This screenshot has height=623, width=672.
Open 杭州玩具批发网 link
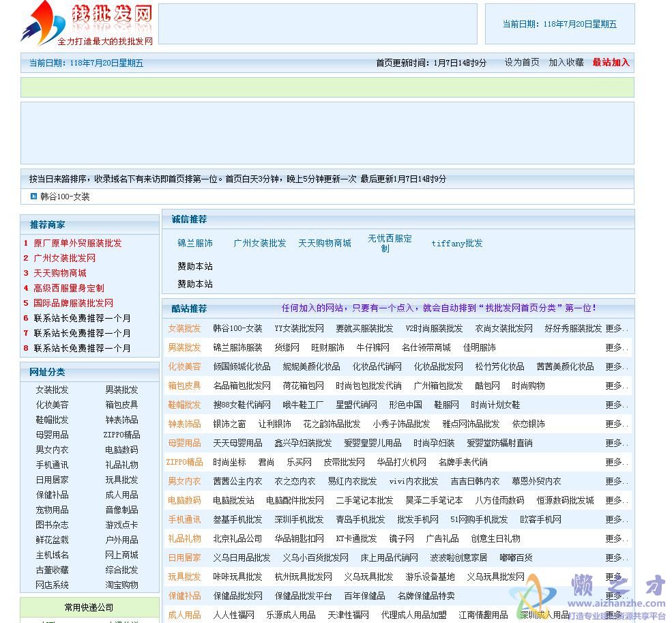pyautogui.click(x=303, y=577)
